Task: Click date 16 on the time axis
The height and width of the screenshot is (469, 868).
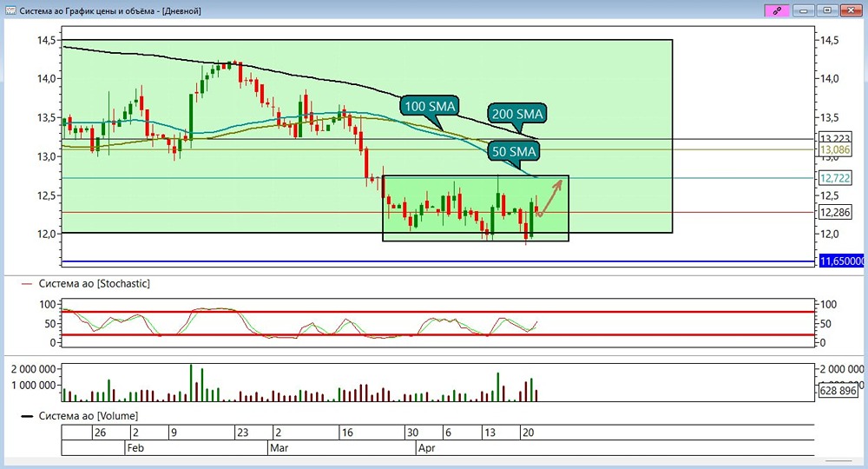Action: 347,432
